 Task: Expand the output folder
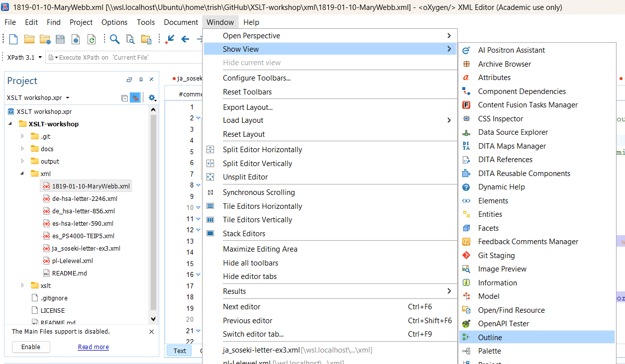point(22,161)
